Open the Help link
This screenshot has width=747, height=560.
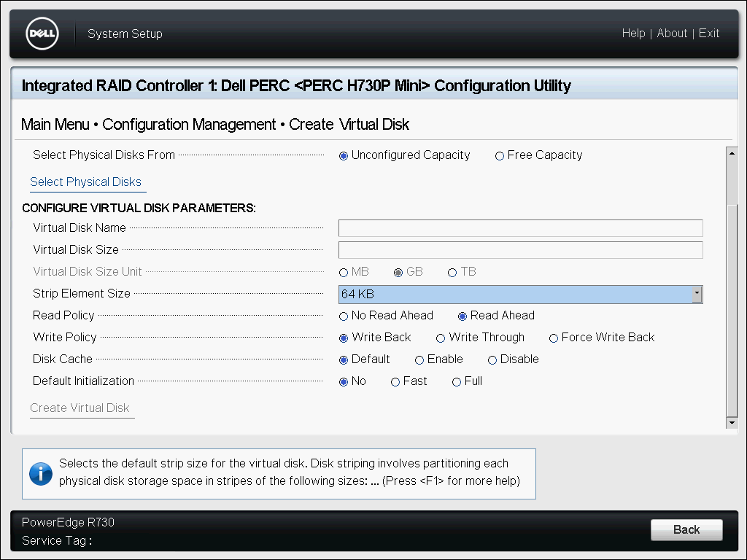click(x=634, y=34)
